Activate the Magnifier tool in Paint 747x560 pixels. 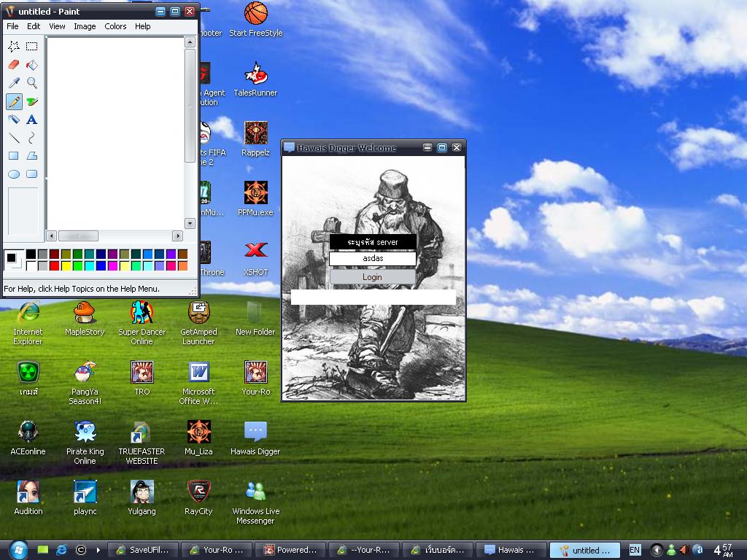tap(32, 83)
